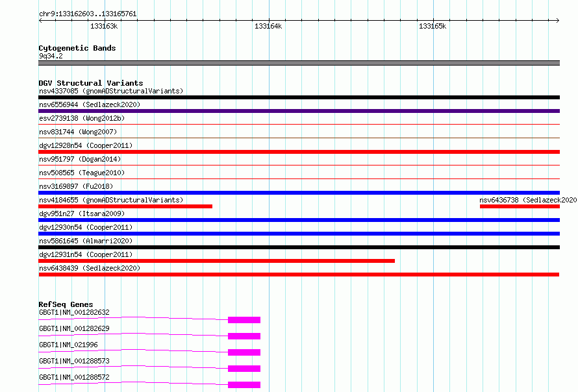Open nsv4337085 (gnomADStructuralVariants) label

click(x=111, y=91)
